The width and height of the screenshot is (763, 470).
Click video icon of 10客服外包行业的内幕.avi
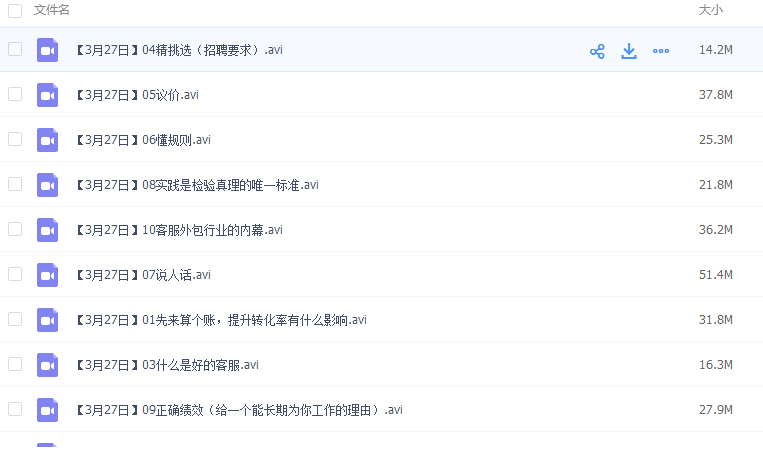(x=47, y=230)
